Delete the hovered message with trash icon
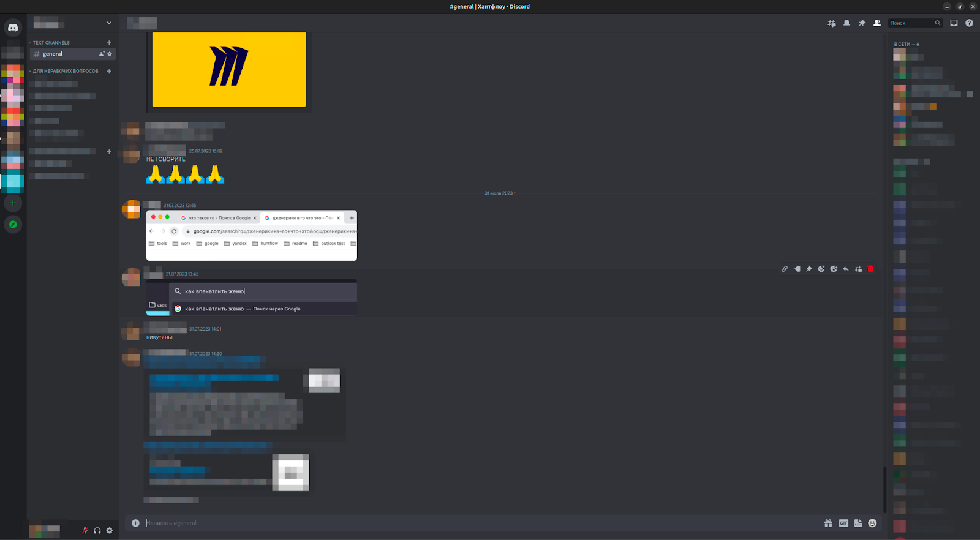The image size is (980, 540). click(870, 269)
